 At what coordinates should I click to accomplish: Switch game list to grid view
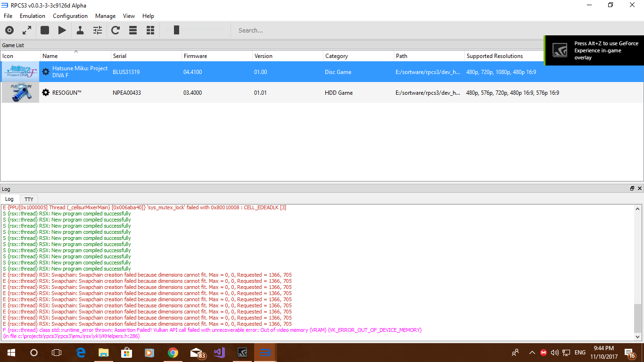150,30
